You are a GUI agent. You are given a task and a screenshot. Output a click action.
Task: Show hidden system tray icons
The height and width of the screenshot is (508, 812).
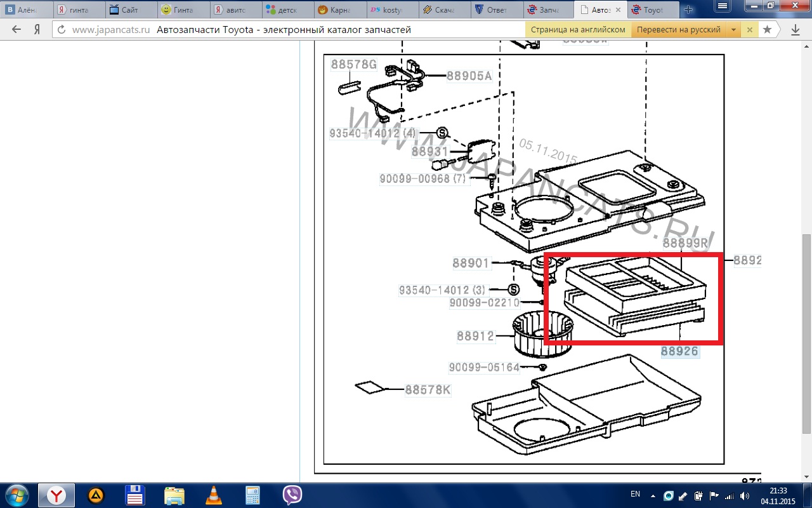(x=652, y=495)
